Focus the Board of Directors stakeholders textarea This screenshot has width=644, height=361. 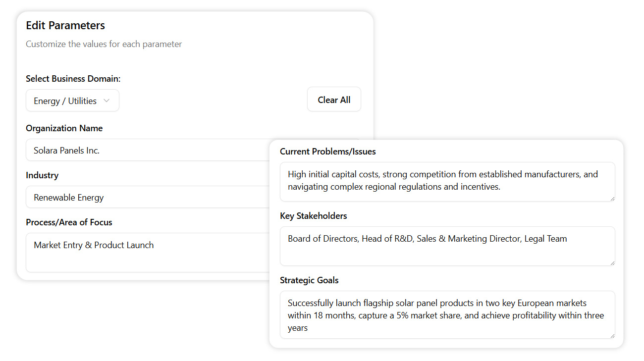(x=447, y=246)
